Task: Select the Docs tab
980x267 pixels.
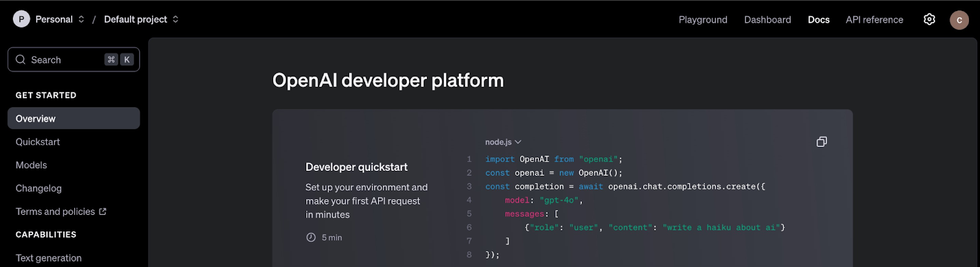Action: pyautogui.click(x=818, y=20)
